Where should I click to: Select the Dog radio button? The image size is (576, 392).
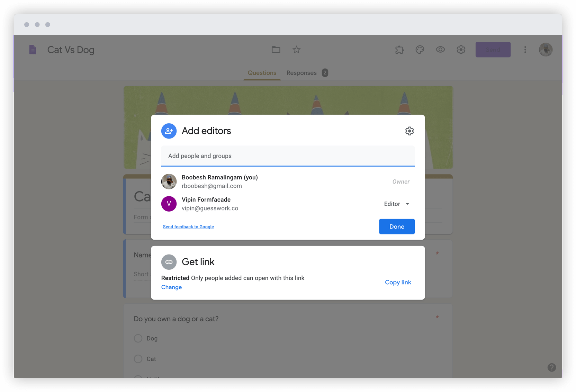(x=138, y=338)
